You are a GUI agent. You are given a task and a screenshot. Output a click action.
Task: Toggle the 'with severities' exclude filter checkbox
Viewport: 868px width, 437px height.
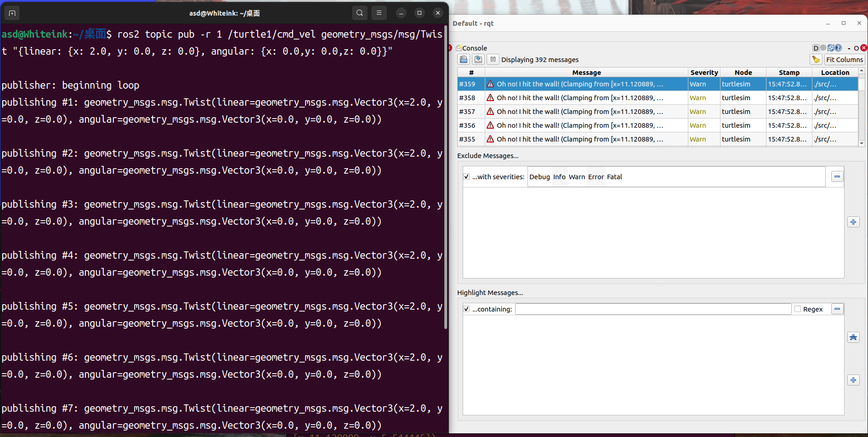[x=467, y=177]
